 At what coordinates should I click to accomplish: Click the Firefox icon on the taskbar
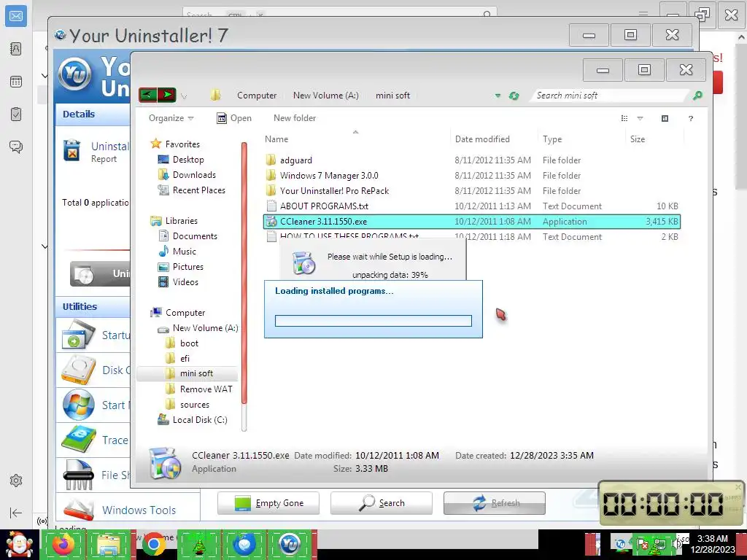63,544
